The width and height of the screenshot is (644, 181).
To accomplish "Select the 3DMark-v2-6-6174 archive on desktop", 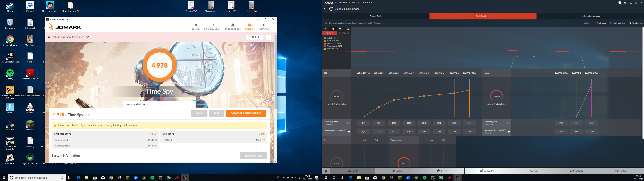I will coord(70,7).
